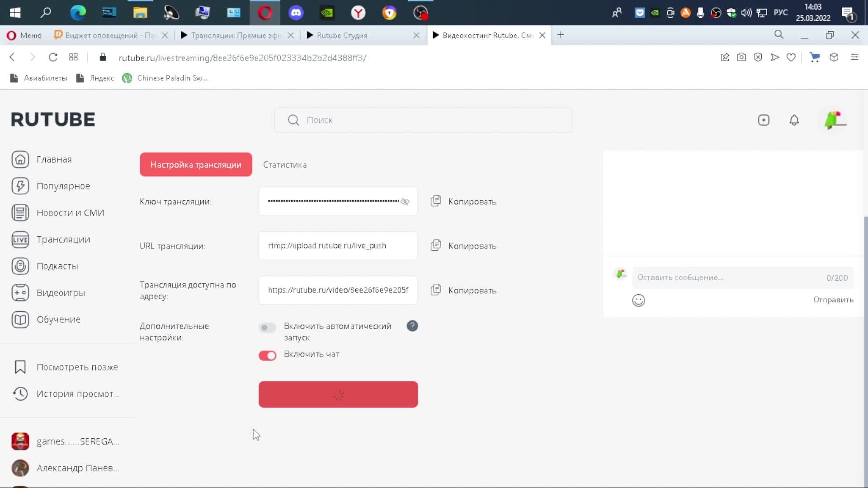Open the Обучение book icon
Viewport: 868px width, 488px height.
click(20, 319)
